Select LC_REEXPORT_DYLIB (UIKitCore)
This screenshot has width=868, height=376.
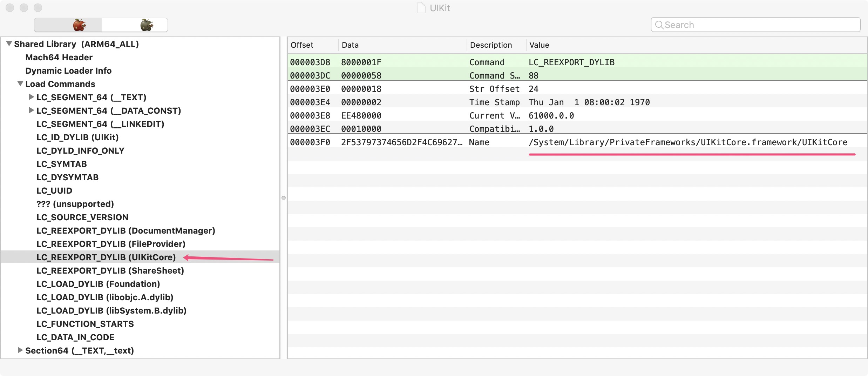click(106, 257)
